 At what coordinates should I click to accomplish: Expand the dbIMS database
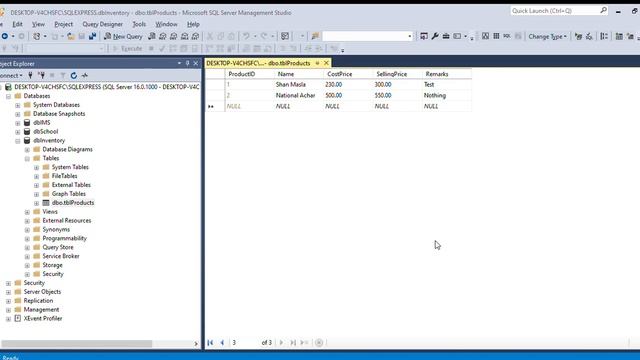click(18, 123)
